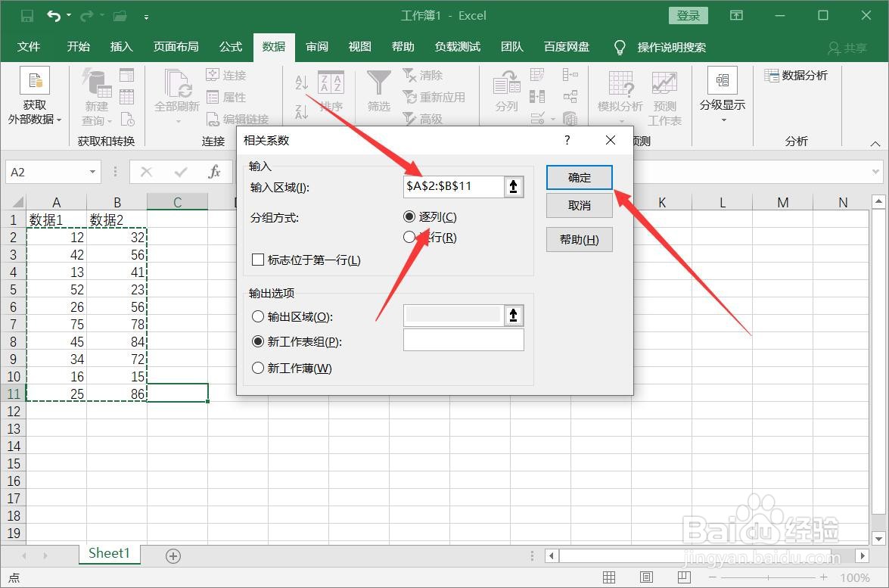
Task: Click zoom in plus button
Action: pos(823,577)
